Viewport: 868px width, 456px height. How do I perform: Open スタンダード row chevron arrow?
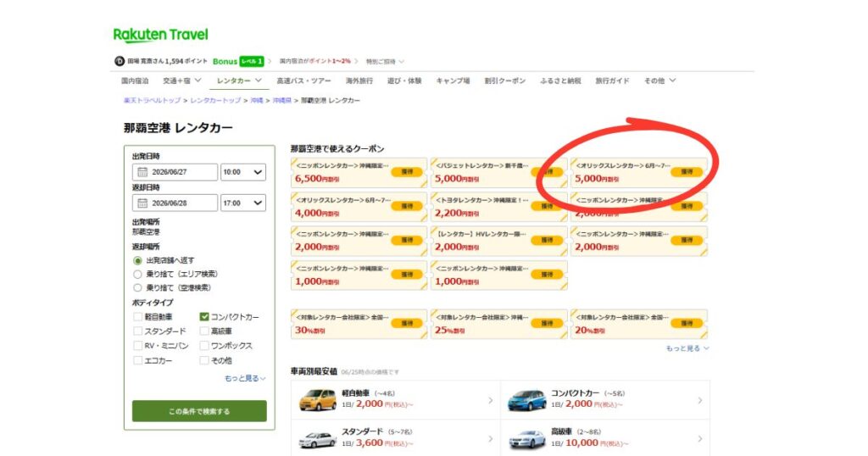(491, 439)
